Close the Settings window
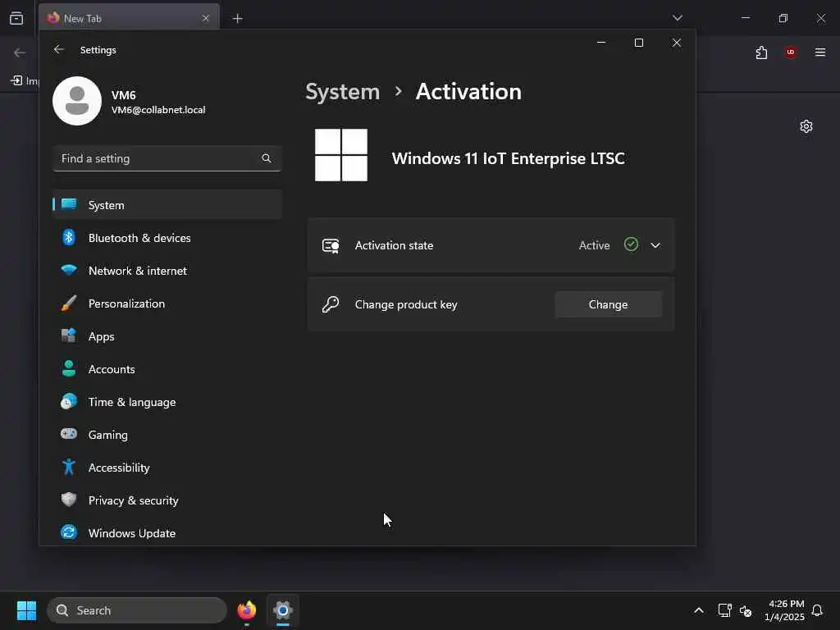Viewport: 840px width, 630px height. [x=677, y=43]
